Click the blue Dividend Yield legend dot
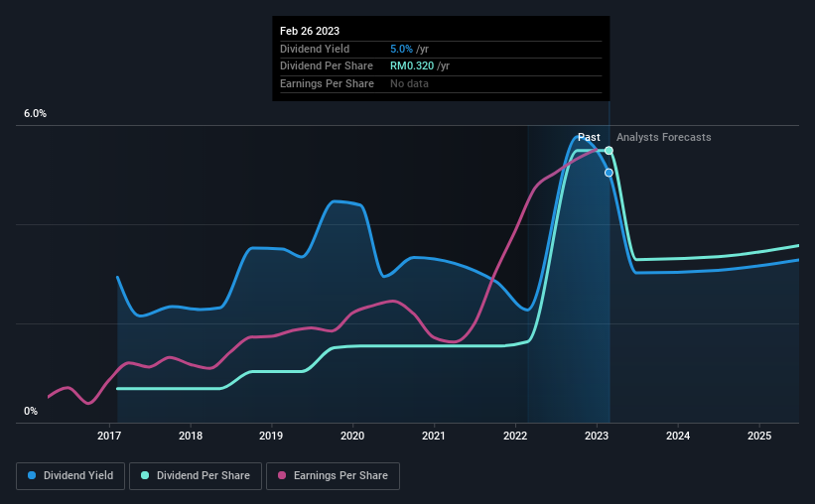 point(32,475)
